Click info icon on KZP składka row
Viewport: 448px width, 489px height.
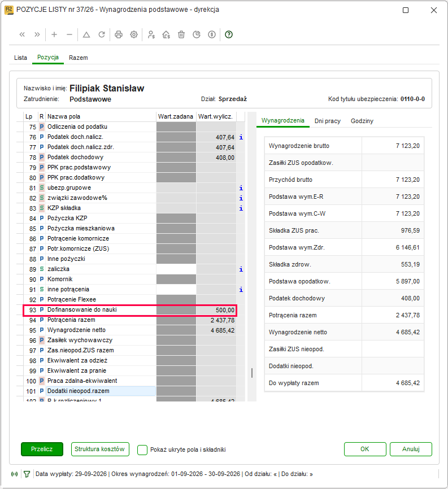241,208
